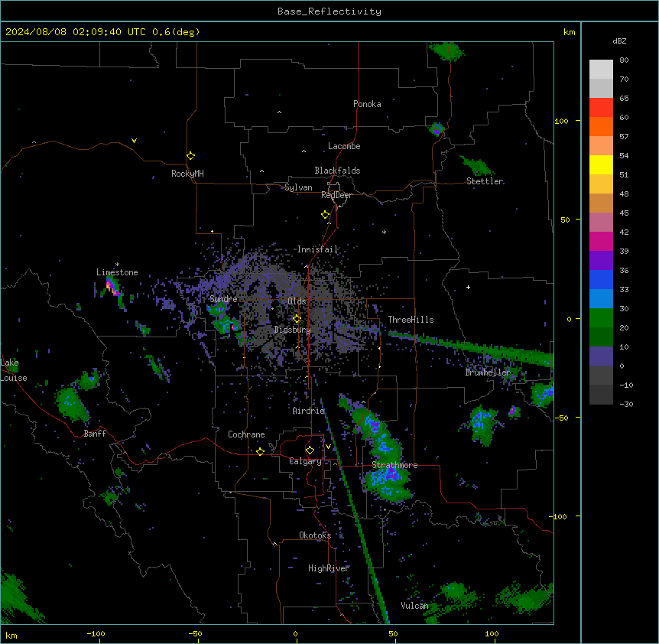Image resolution: width=659 pixels, height=644 pixels.
Task: Click the -30 value on the dBZ scale
Action: pos(626,405)
